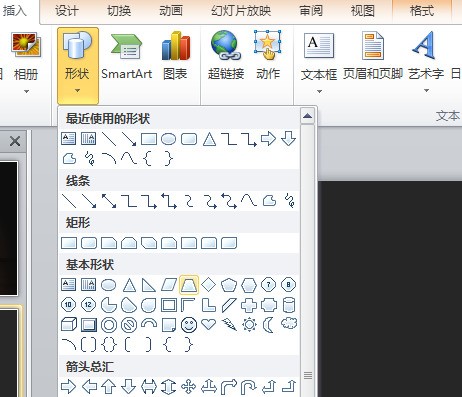Switch to the 设计 tab
The image size is (462, 397).
click(x=67, y=11)
